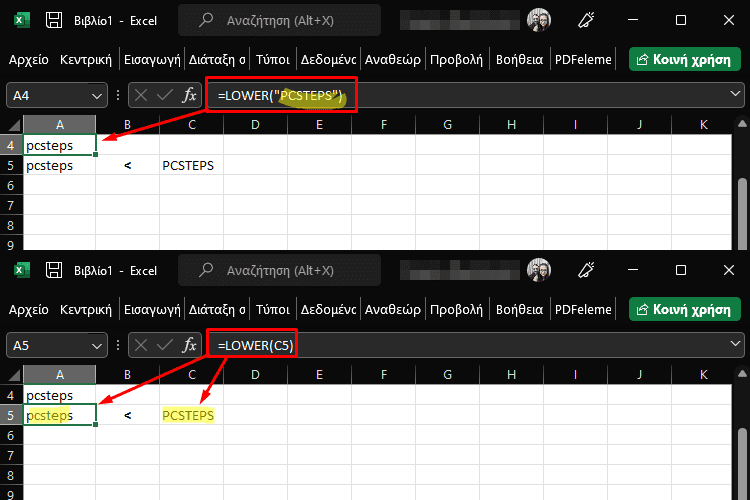Click the fx Insert Function icon in the top window

[x=189, y=95]
